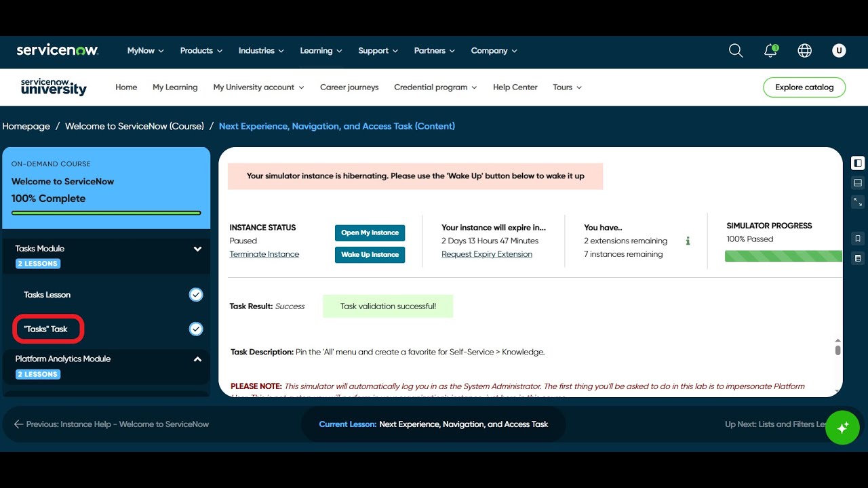The width and height of the screenshot is (868, 488).
Task: Open notifications bell icon
Action: point(770,51)
